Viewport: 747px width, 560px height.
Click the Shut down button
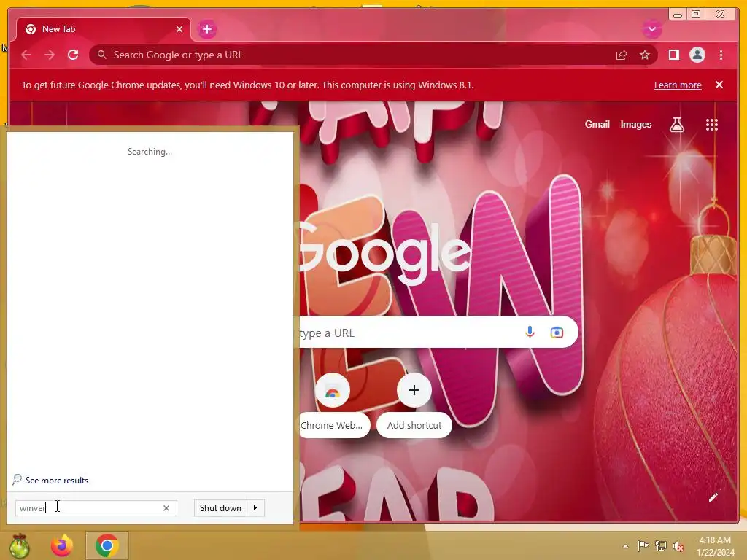[x=220, y=508]
